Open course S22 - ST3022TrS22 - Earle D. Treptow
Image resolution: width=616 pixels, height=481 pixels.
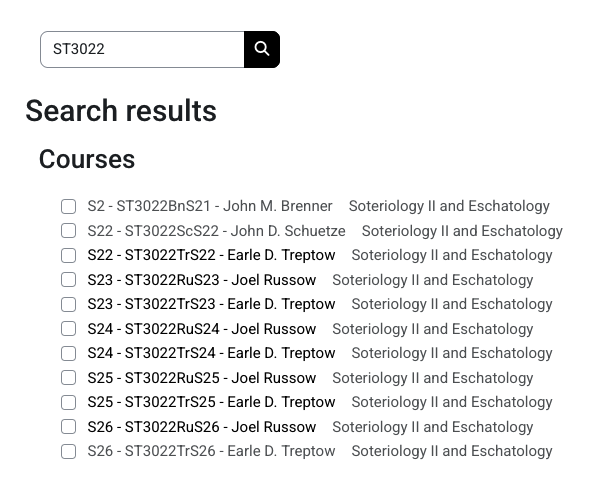[211, 256]
